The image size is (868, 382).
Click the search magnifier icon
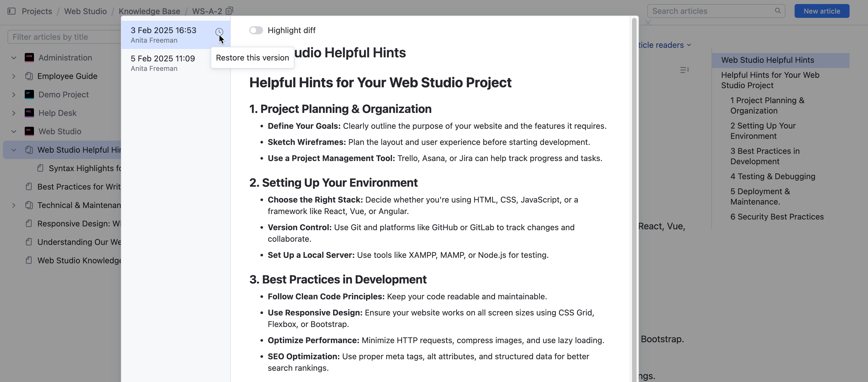point(777,11)
